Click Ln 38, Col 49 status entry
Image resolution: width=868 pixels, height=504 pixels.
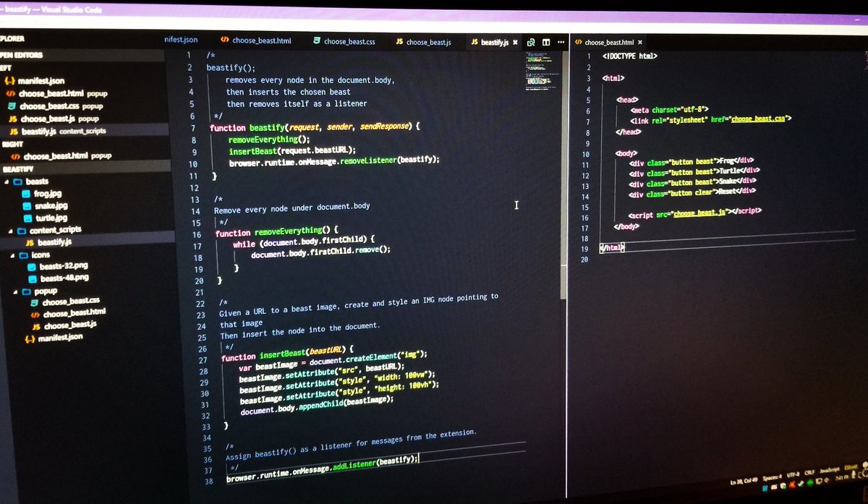(x=744, y=482)
